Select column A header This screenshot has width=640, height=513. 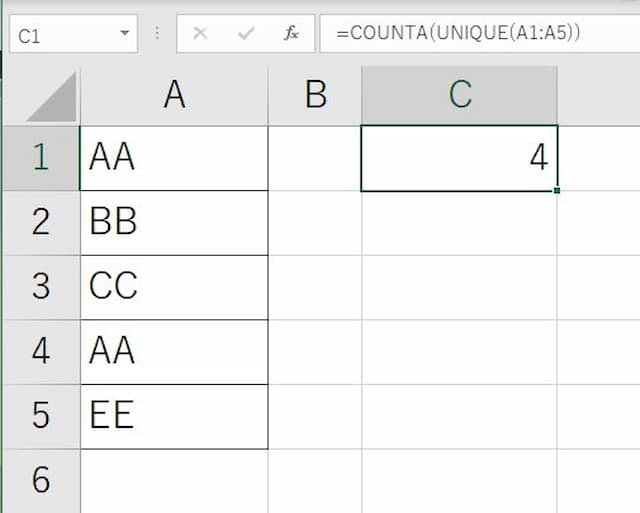(x=174, y=94)
